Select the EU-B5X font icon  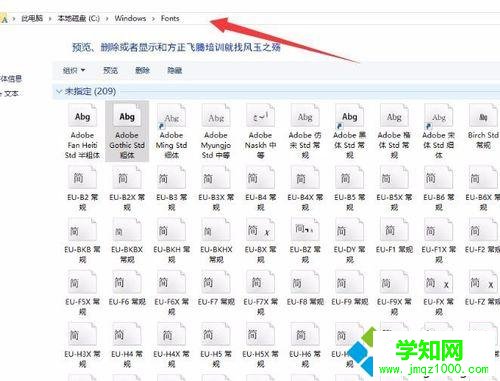pyautogui.click(x=394, y=178)
